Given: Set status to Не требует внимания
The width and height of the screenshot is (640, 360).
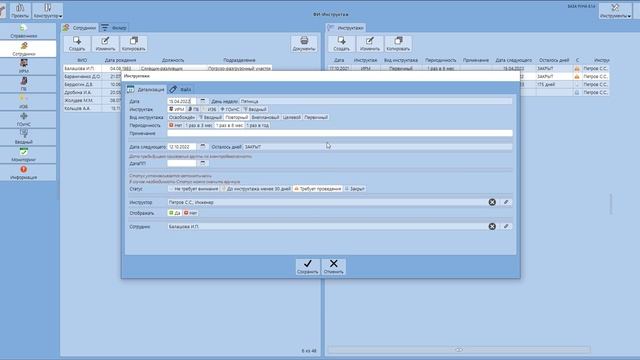Looking at the screenshot, I should coord(193,189).
